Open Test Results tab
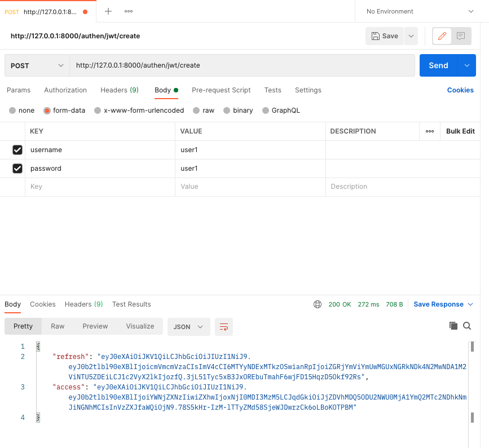 coord(131,304)
